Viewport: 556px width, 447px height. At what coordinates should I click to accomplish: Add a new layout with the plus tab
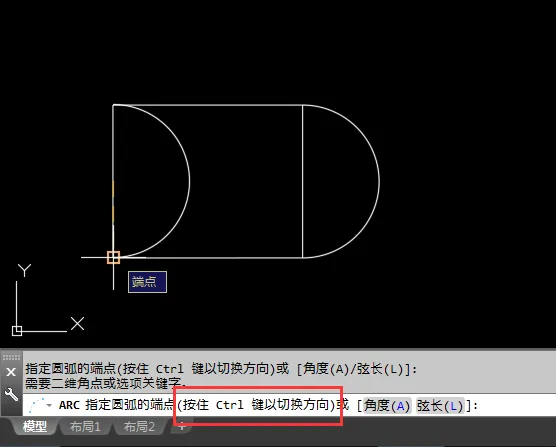point(182,427)
